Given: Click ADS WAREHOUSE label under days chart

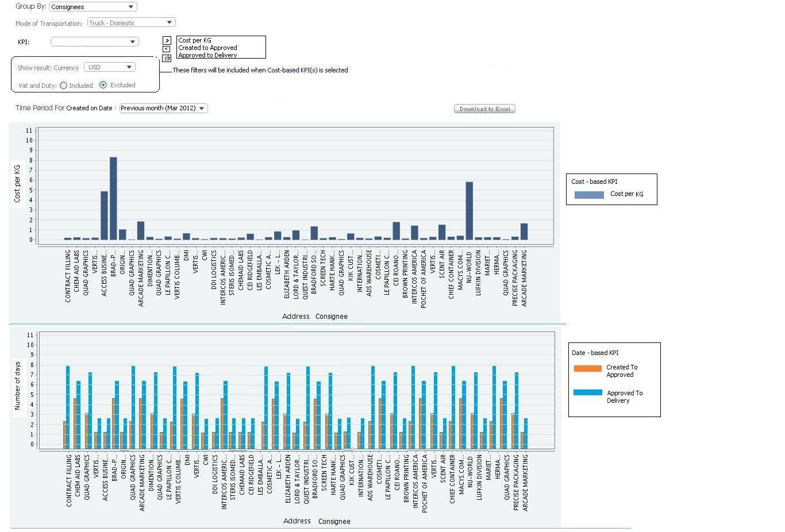Looking at the screenshot, I should [x=370, y=477].
